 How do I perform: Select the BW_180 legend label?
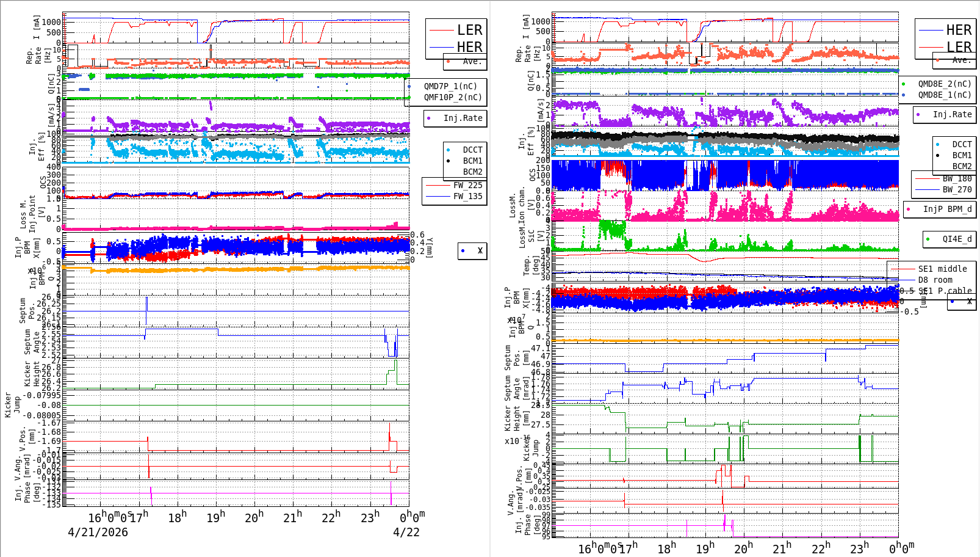pyautogui.click(x=957, y=178)
